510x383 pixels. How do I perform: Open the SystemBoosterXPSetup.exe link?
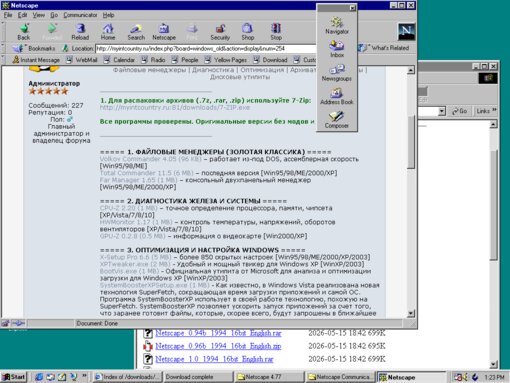(154, 285)
